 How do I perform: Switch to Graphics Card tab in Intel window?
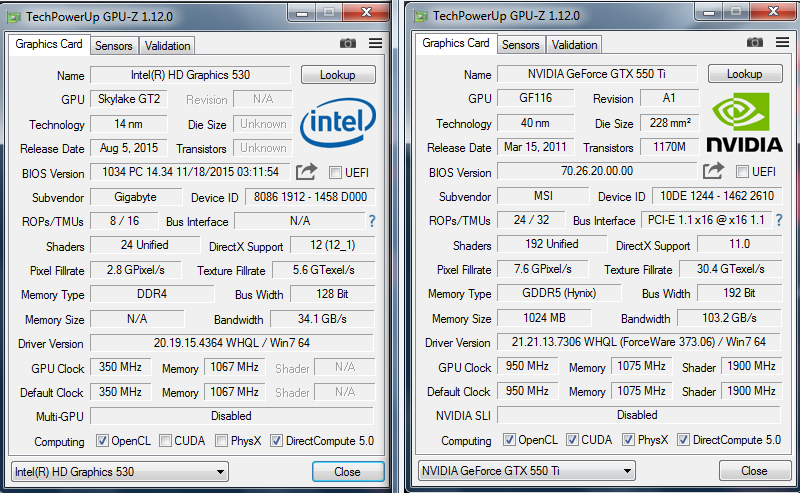click(x=49, y=44)
